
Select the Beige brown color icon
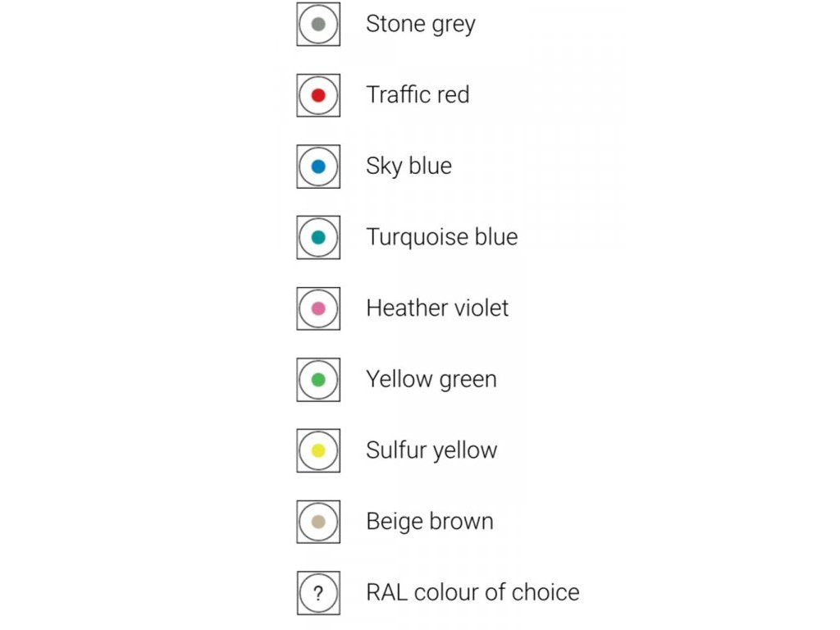click(318, 522)
